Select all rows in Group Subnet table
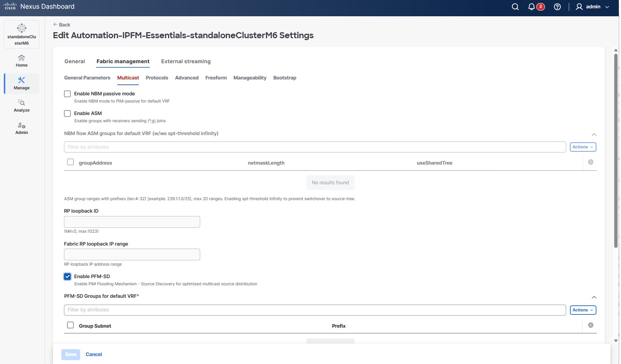The width and height of the screenshot is (621, 364). point(70,325)
